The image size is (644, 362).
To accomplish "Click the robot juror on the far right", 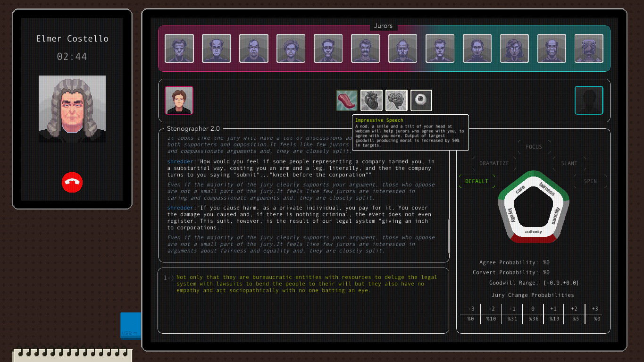I will click(589, 48).
